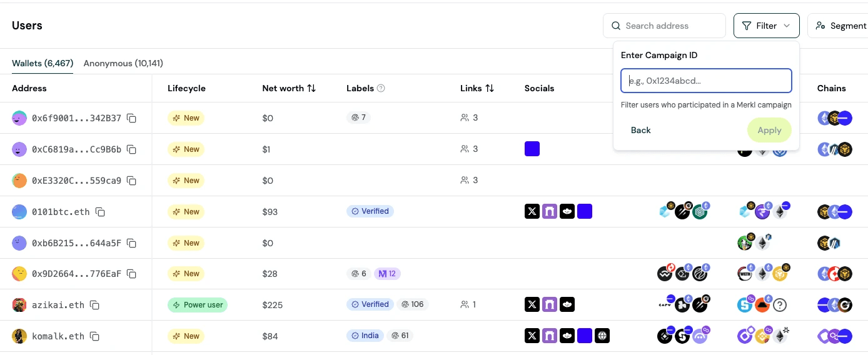The image size is (868, 355).
Task: Click the Search address field
Action: click(x=664, y=26)
